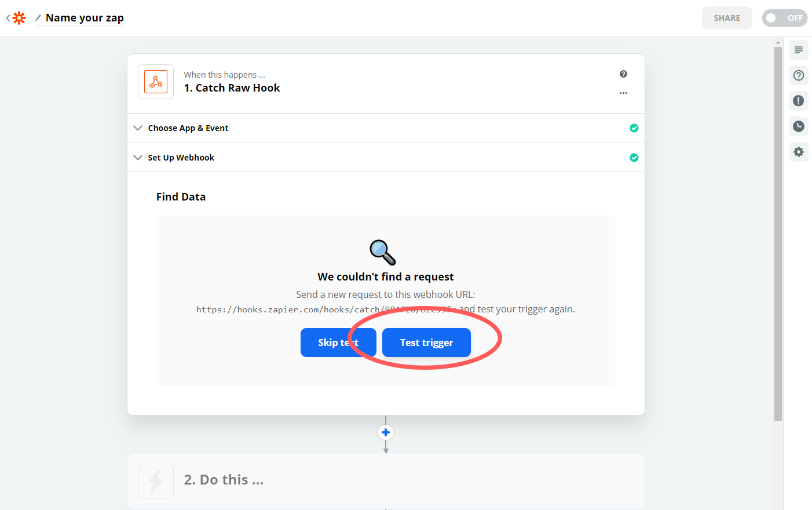This screenshot has height=510, width=812.
Task: Click the Skip test button
Action: click(x=338, y=343)
